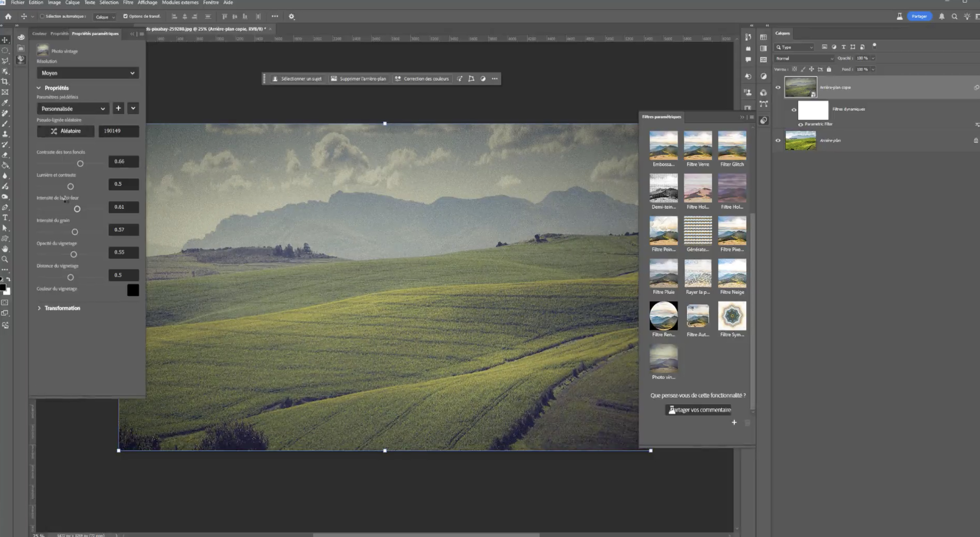Viewport: 980px width, 537px height.
Task: Collapse the Propriétés section
Action: 39,88
